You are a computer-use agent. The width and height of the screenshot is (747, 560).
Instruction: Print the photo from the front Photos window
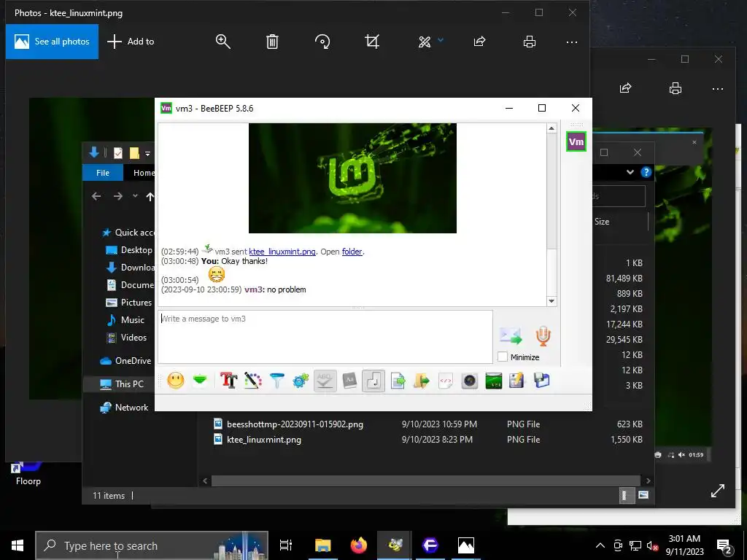click(530, 42)
